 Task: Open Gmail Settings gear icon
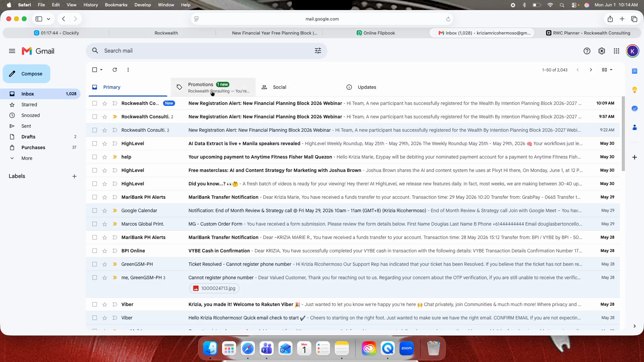click(602, 51)
